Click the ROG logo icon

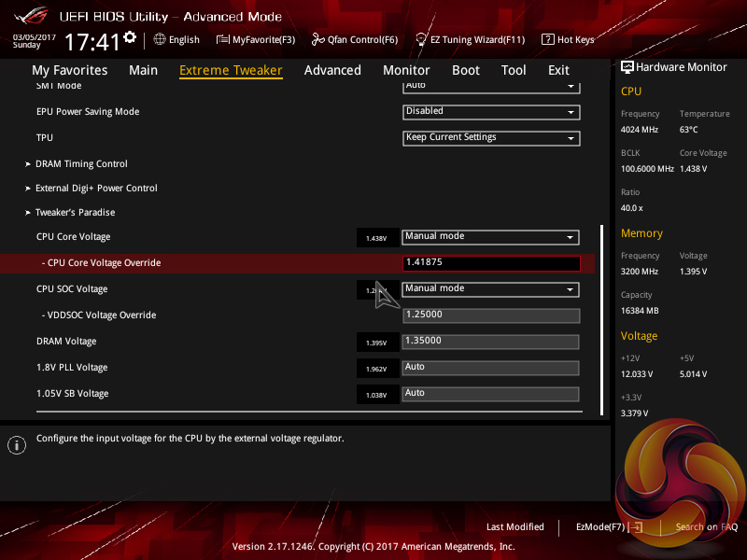pos(32,16)
